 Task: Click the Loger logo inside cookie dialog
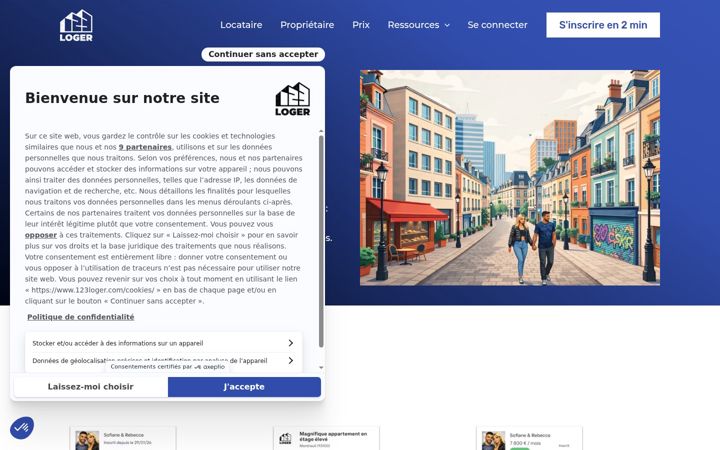pyautogui.click(x=293, y=99)
